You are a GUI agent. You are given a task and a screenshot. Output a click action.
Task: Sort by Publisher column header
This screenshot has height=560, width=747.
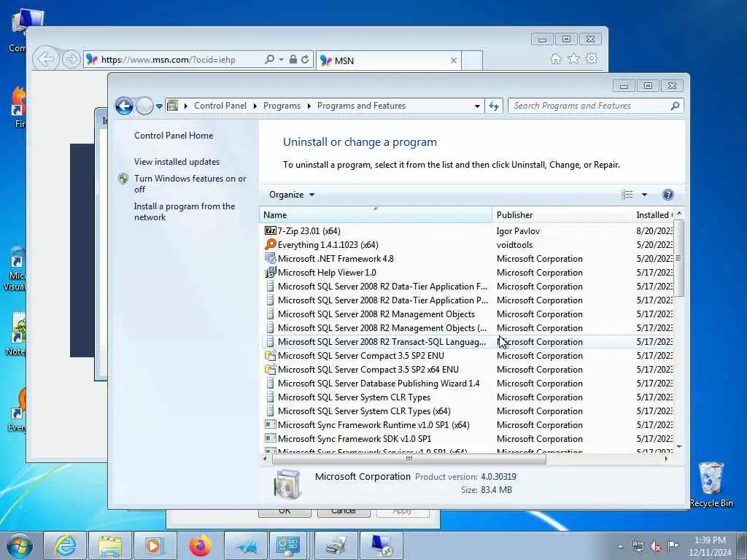coord(562,215)
